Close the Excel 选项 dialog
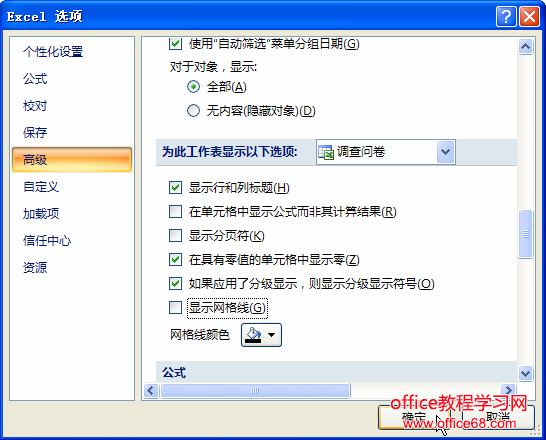Image resolution: width=546 pixels, height=440 pixels. 529,16
